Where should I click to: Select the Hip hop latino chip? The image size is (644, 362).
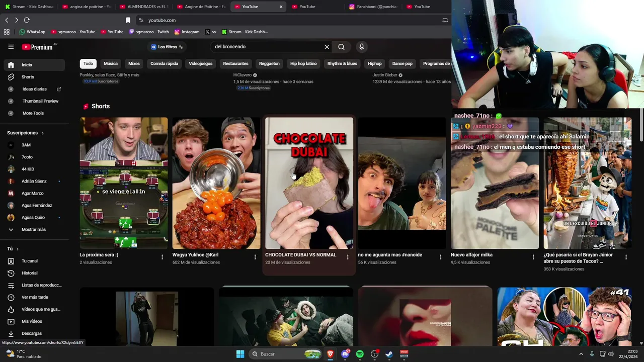tap(303, 63)
